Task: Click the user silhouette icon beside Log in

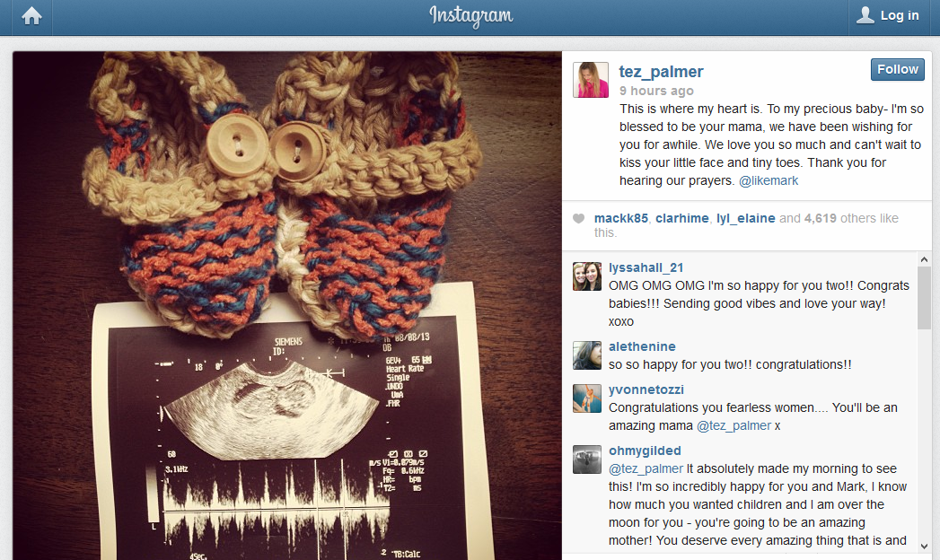Action: (x=865, y=15)
